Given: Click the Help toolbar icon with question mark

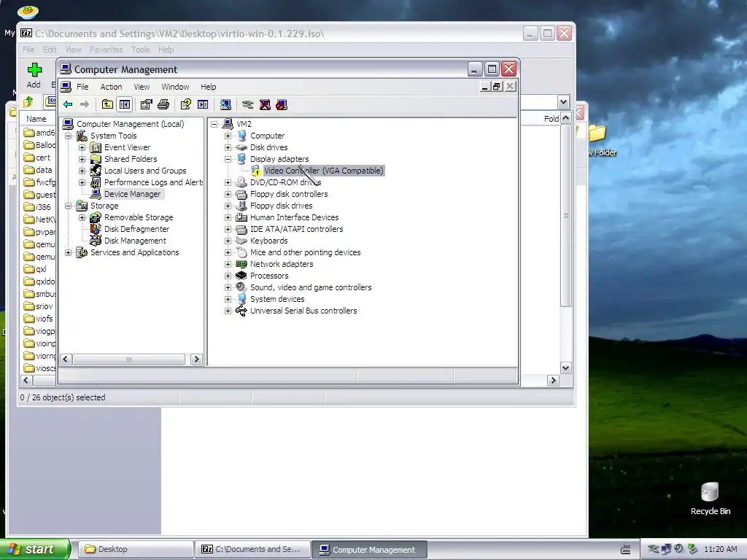Looking at the screenshot, I should [186, 105].
